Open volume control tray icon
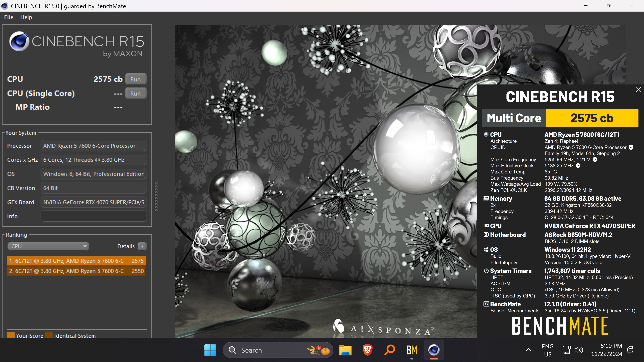Image resolution: width=644 pixels, height=362 pixels. (579, 350)
